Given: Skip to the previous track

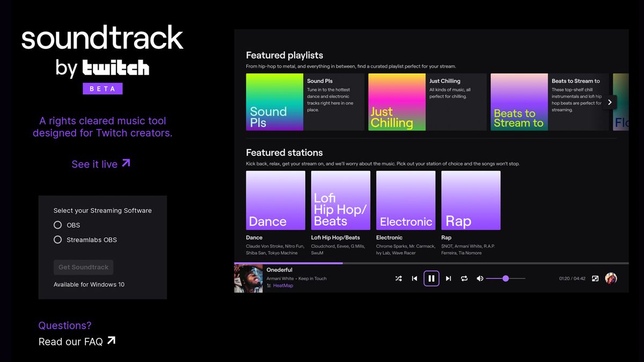Looking at the screenshot, I should (x=414, y=278).
